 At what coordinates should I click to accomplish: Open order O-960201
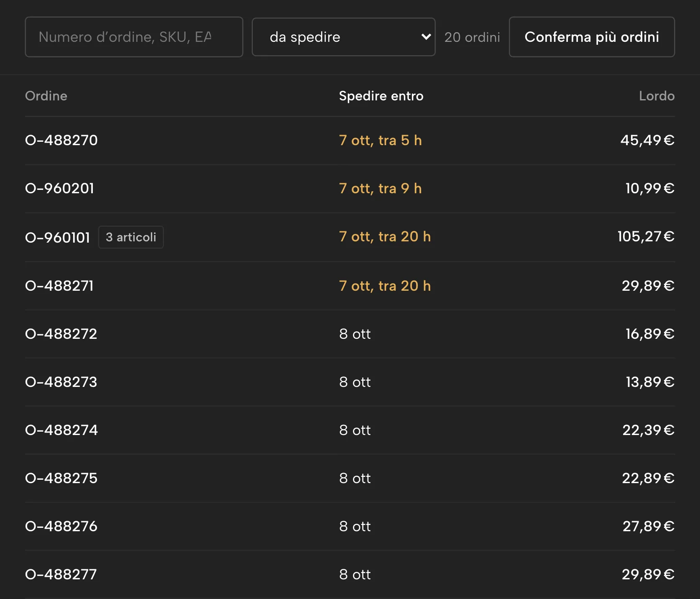tap(59, 188)
